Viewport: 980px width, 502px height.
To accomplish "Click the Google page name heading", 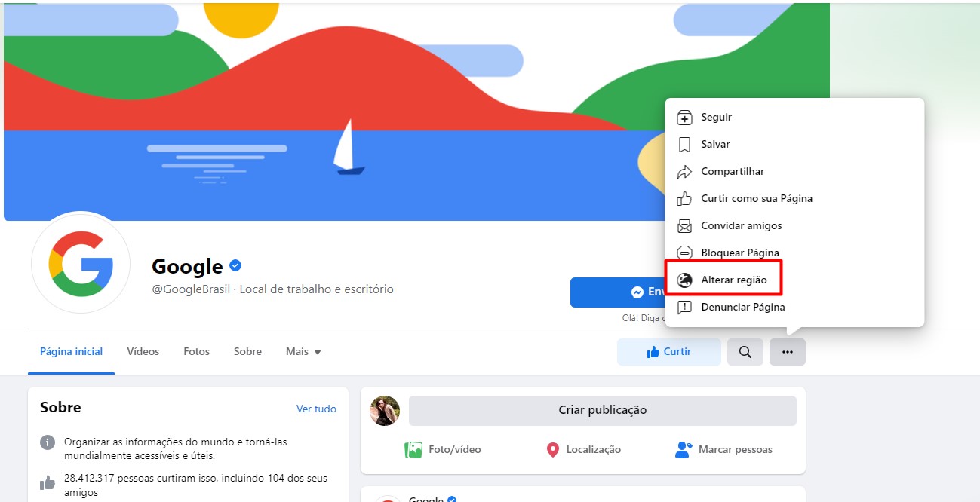I will pyautogui.click(x=187, y=266).
